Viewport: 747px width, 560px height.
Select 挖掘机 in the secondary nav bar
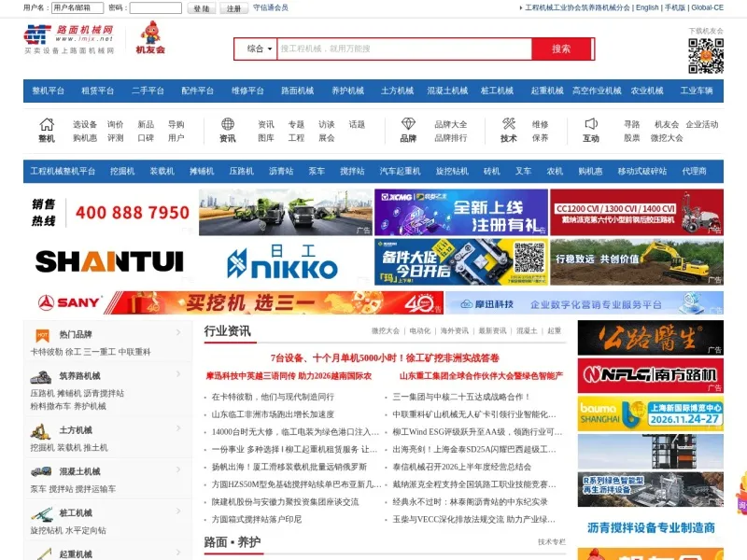click(x=122, y=172)
